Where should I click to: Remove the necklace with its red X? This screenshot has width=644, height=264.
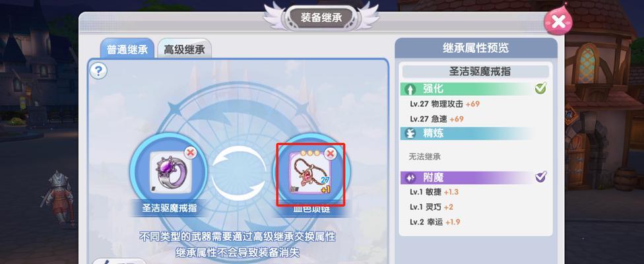pyautogui.click(x=330, y=154)
